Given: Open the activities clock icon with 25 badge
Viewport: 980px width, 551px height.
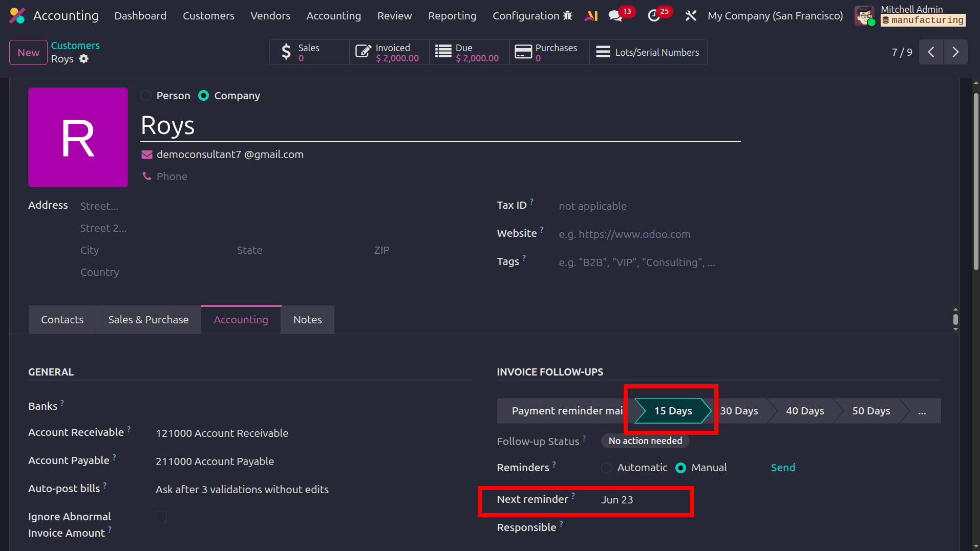Looking at the screenshot, I should tap(653, 16).
